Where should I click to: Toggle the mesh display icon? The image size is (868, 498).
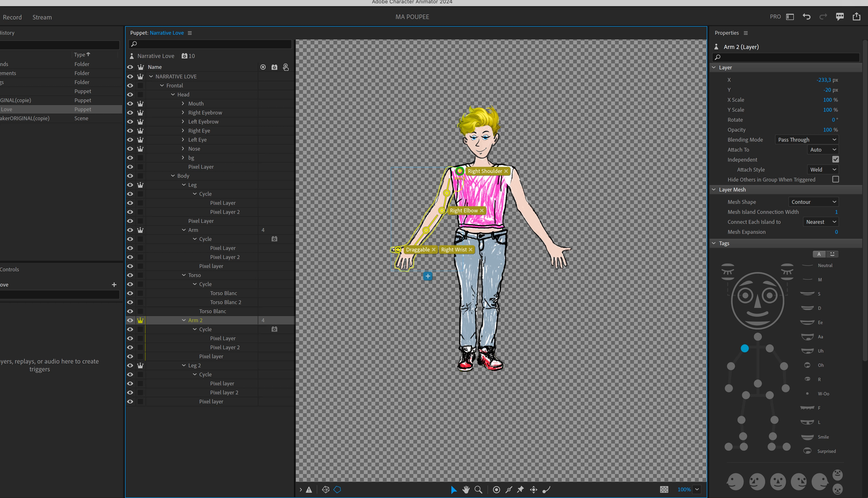326,489
